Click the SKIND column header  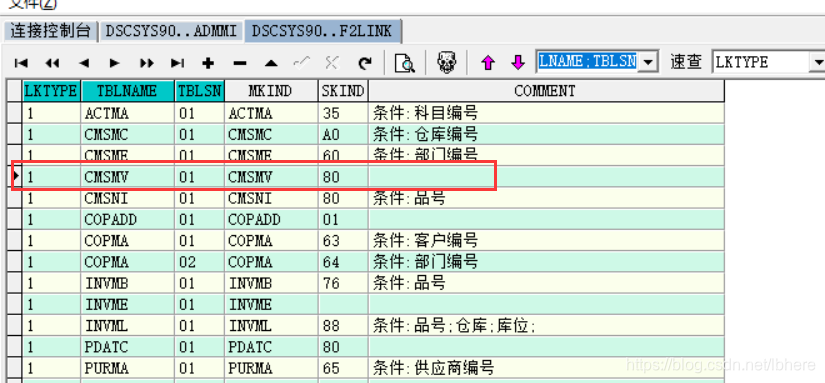coord(343,91)
